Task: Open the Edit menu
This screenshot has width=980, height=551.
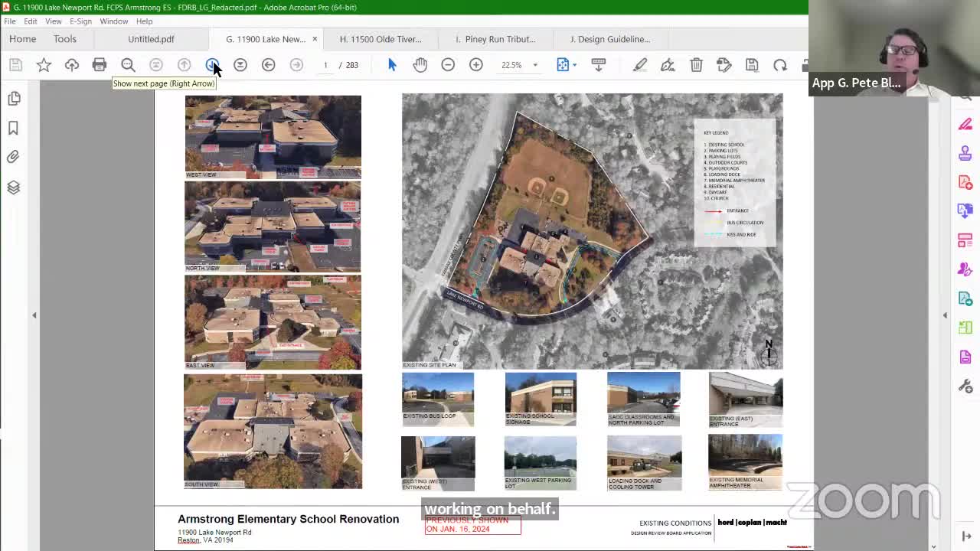Action: tap(30, 21)
